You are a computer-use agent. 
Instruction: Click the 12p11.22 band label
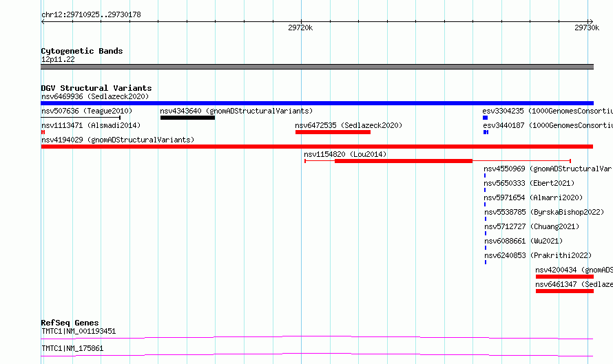[58, 59]
